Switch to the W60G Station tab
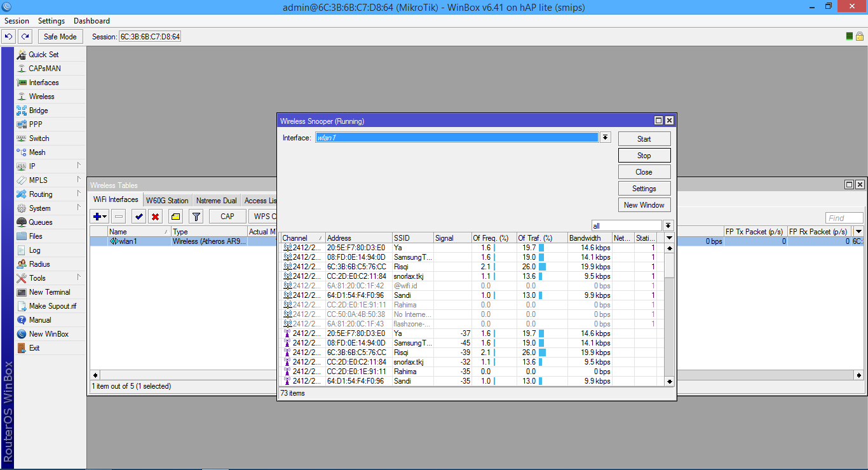Screen dimensions: 868x470 click(166, 199)
